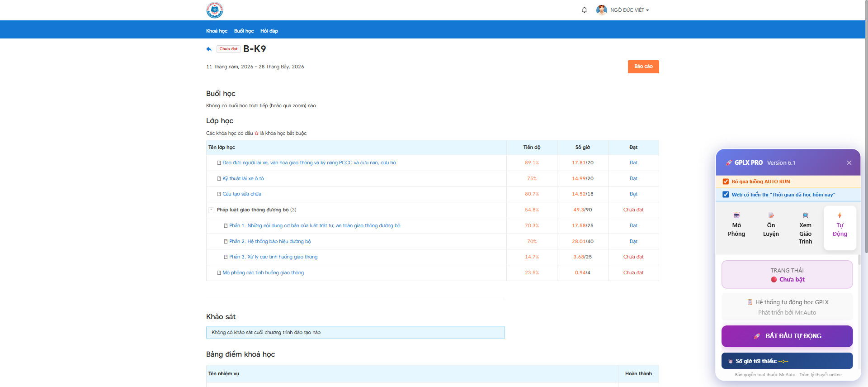Click the school logo in header

(x=215, y=10)
